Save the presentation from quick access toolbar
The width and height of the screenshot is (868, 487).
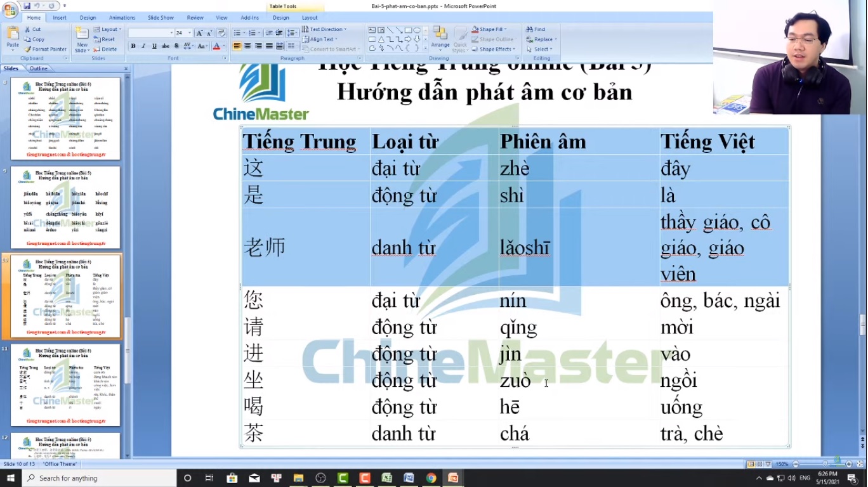tap(27, 6)
